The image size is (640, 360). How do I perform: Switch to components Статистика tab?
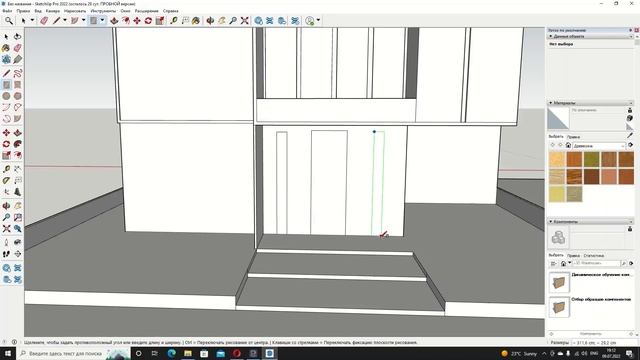[594, 256]
